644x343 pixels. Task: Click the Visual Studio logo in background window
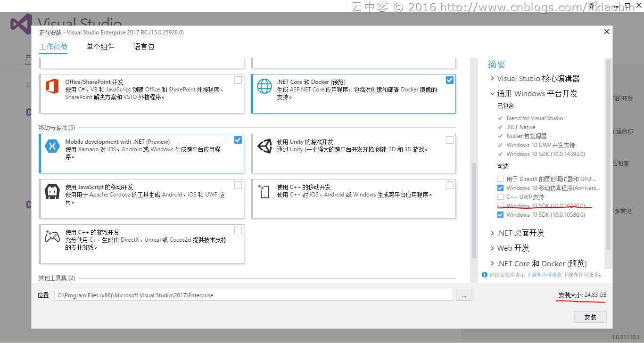(21, 24)
